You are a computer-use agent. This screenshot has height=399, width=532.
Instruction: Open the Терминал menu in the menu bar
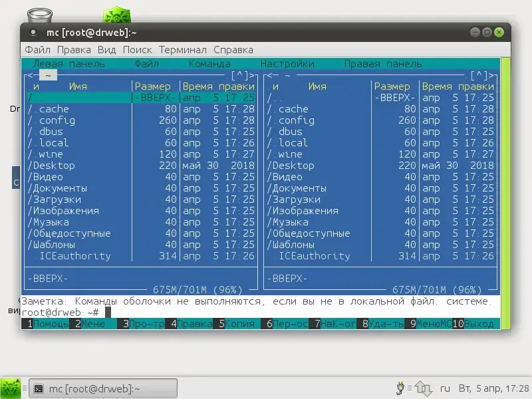183,49
